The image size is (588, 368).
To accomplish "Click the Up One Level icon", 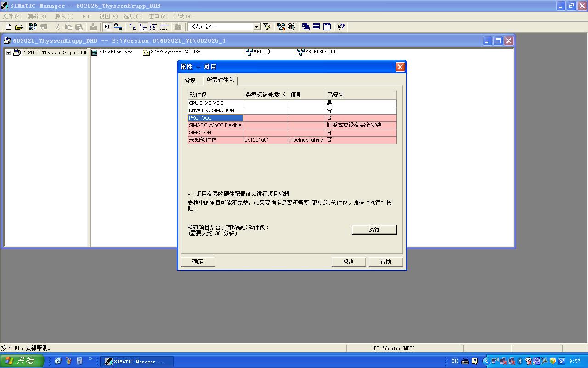I will point(178,27).
